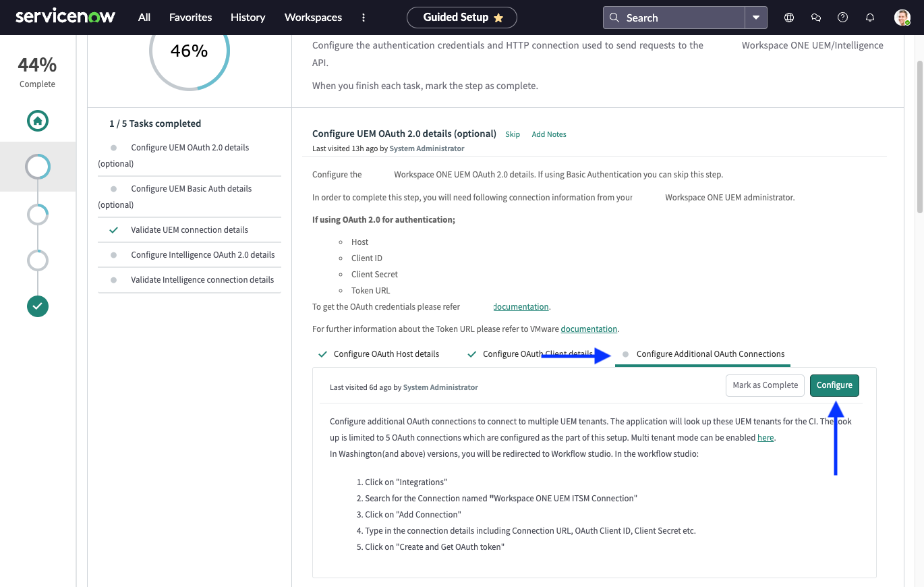Open the help question mark icon
This screenshot has width=924, height=587.
[842, 17]
